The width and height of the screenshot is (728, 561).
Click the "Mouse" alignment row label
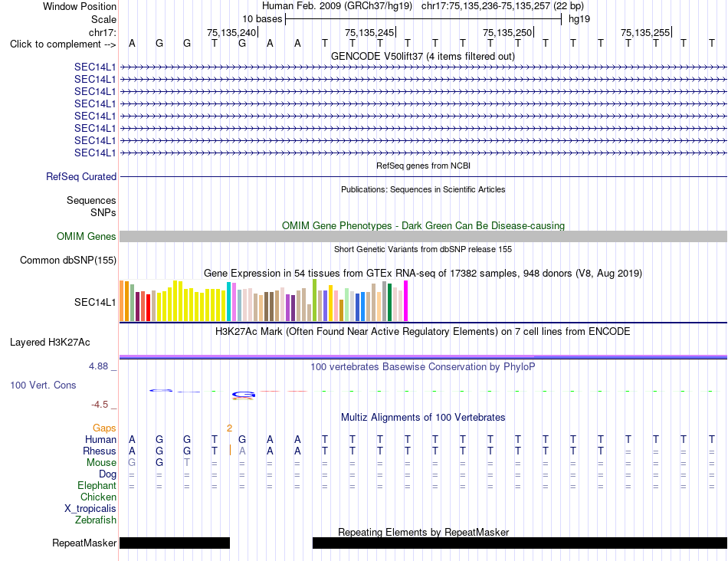[101, 463]
